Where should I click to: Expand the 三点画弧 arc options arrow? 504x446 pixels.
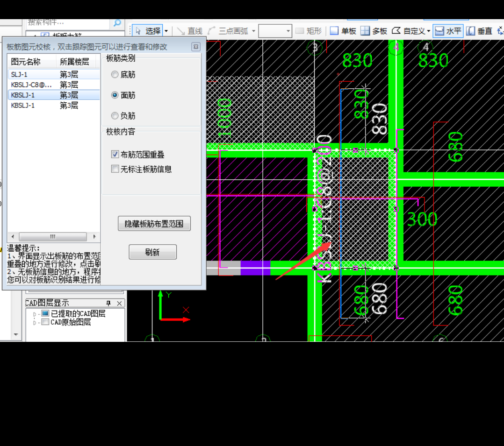click(253, 31)
